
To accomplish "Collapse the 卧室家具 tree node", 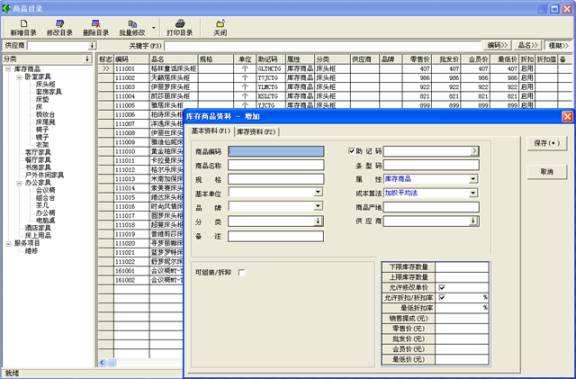I will click(x=19, y=77).
